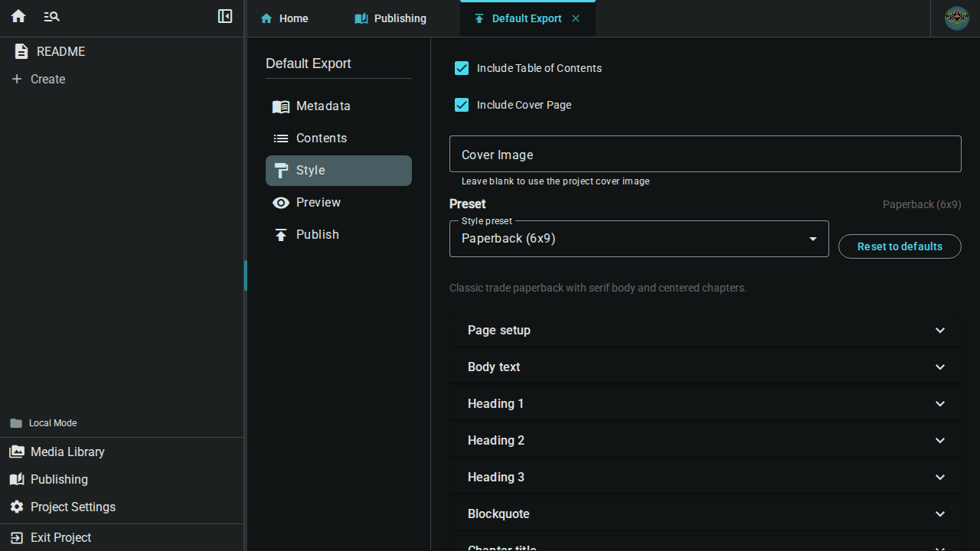This screenshot has width=980, height=551.
Task: Open the Style preset dropdown
Action: pyautogui.click(x=639, y=239)
